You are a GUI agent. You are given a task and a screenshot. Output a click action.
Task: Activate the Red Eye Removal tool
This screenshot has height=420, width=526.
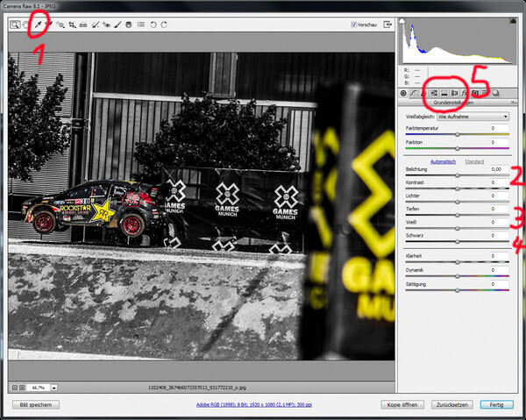tap(106, 25)
